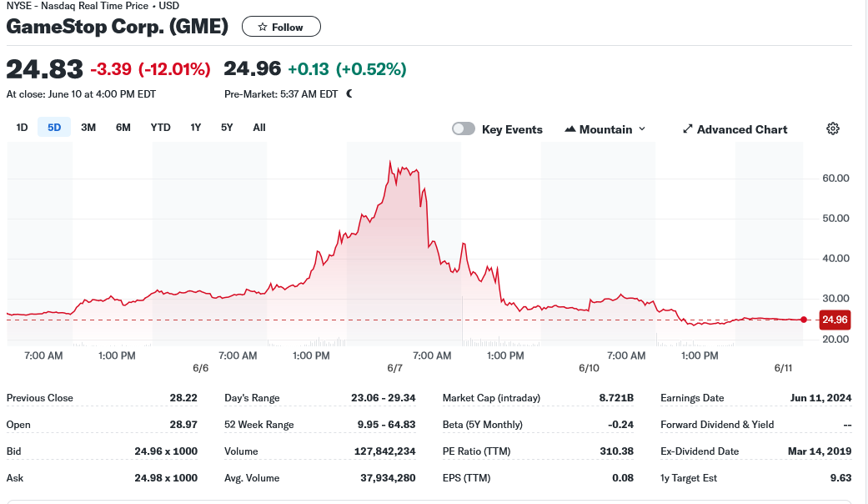Switch to the 6M time range
The image size is (868, 504).
[x=123, y=128]
